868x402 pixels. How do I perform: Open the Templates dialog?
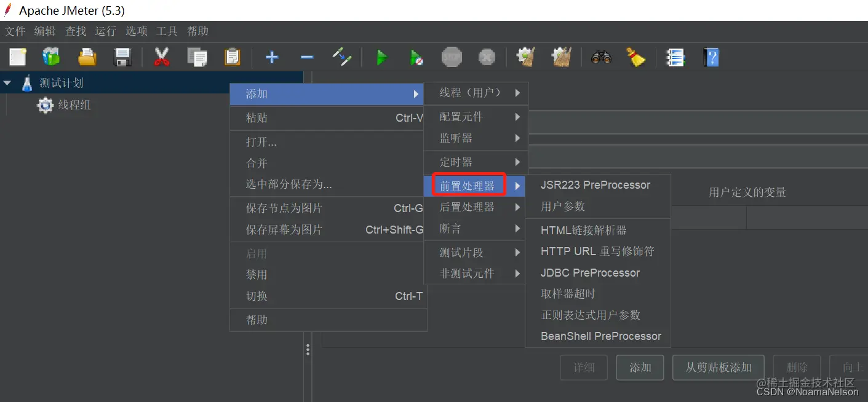(51, 57)
